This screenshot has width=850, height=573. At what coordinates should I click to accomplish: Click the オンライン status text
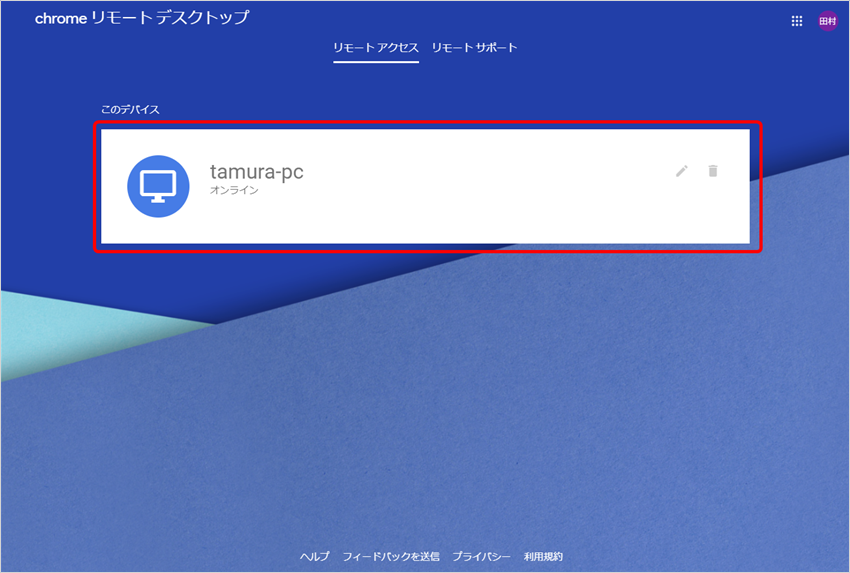coord(234,190)
